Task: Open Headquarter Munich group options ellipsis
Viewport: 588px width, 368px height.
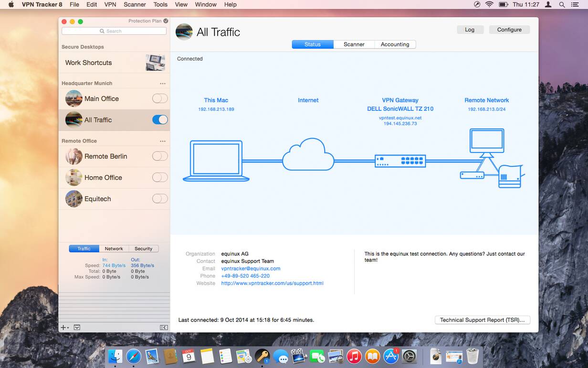Action: 163,83
